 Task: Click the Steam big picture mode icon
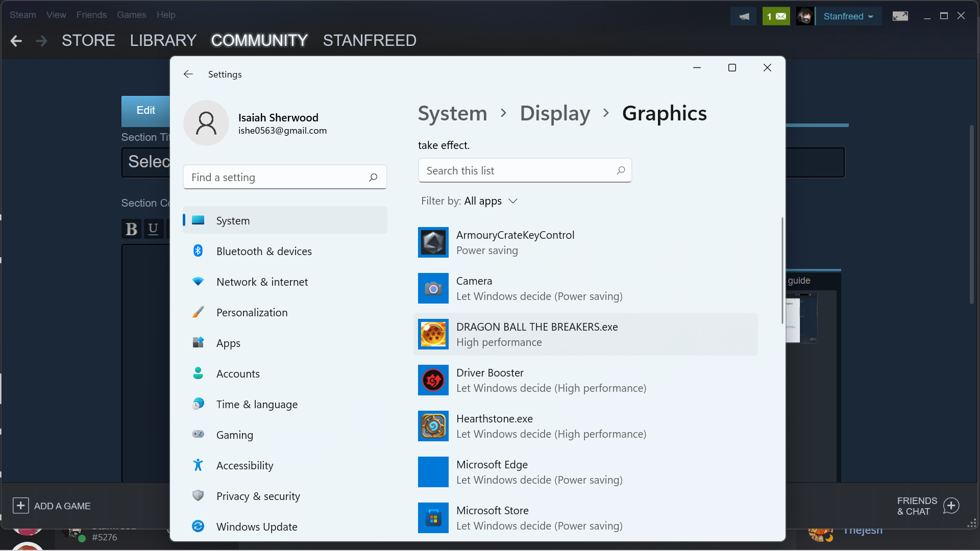pyautogui.click(x=900, y=16)
